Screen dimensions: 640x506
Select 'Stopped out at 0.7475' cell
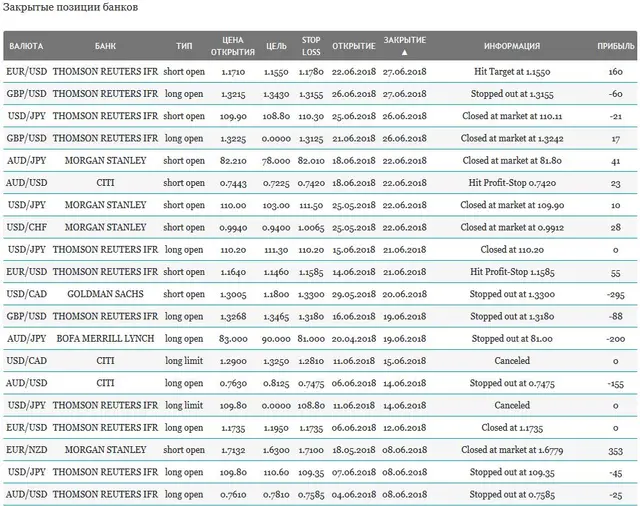(512, 383)
